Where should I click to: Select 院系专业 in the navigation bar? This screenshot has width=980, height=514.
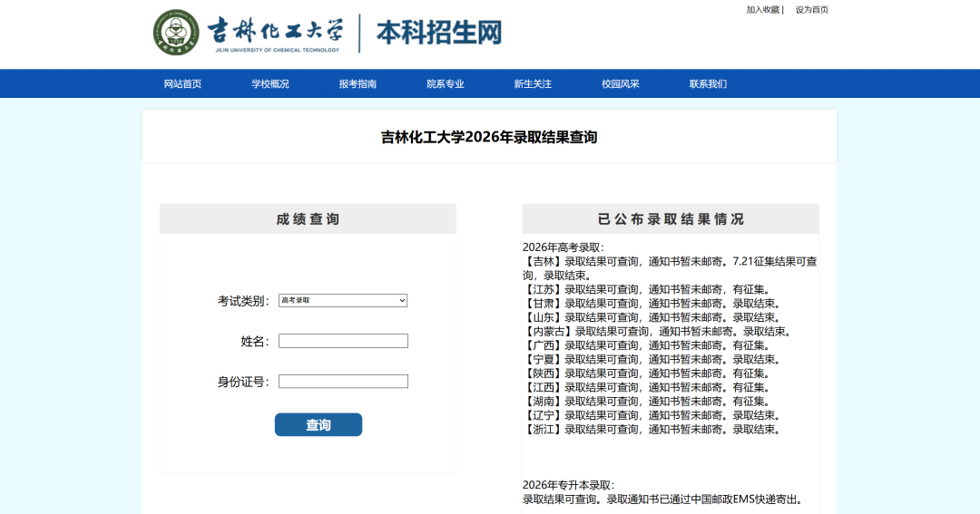click(445, 83)
